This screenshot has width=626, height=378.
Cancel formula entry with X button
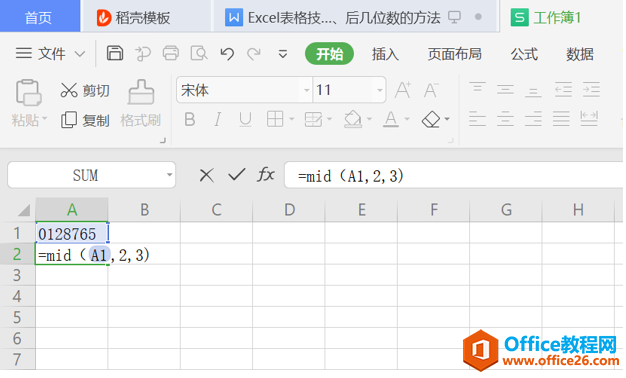pos(206,175)
